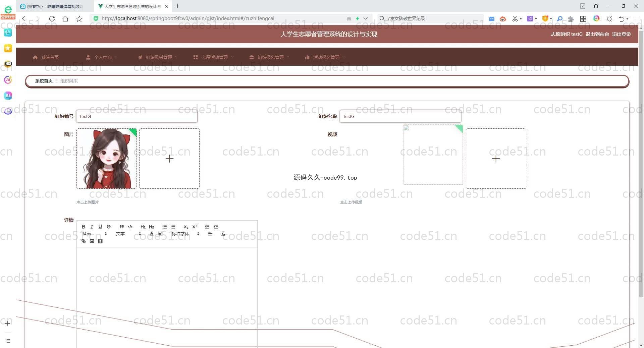
Task: Toggle italic formatting in the editor
Action: click(x=92, y=227)
